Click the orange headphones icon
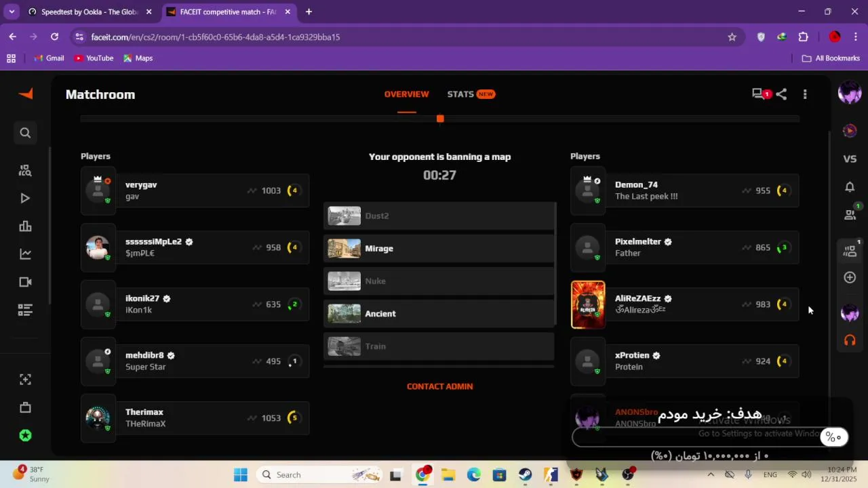Viewport: 868px width, 488px height. [x=850, y=340]
